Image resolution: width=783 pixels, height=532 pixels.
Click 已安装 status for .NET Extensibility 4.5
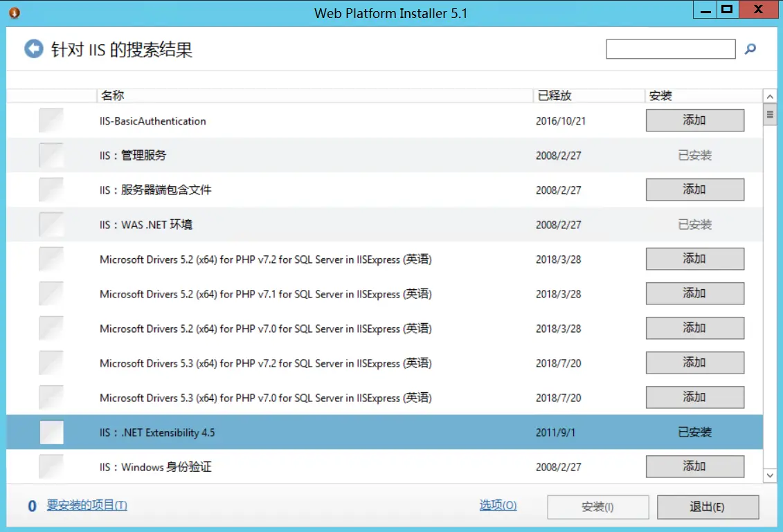[694, 432]
